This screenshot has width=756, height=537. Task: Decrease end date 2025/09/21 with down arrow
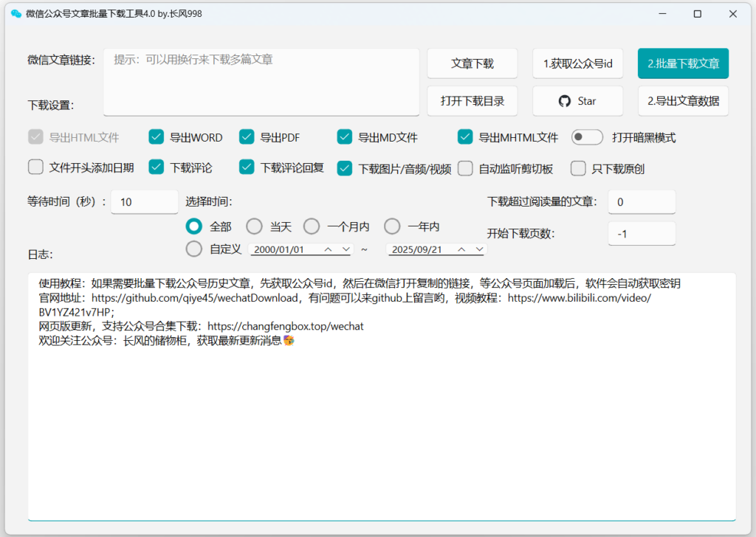pyautogui.click(x=478, y=249)
